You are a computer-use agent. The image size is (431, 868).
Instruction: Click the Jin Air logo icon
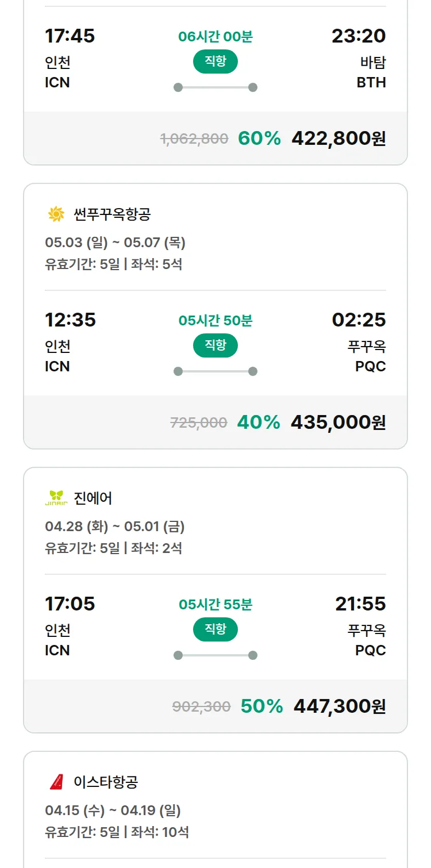(x=56, y=498)
